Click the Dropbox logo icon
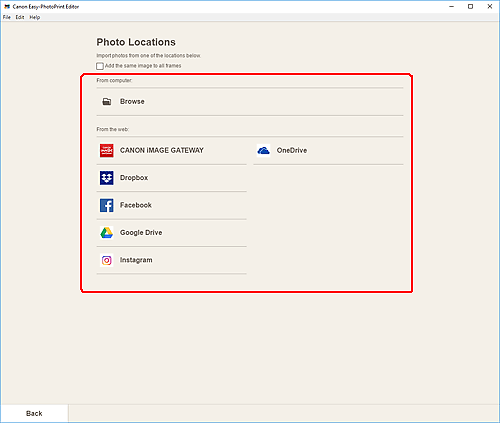The image size is (500, 423). tap(107, 178)
